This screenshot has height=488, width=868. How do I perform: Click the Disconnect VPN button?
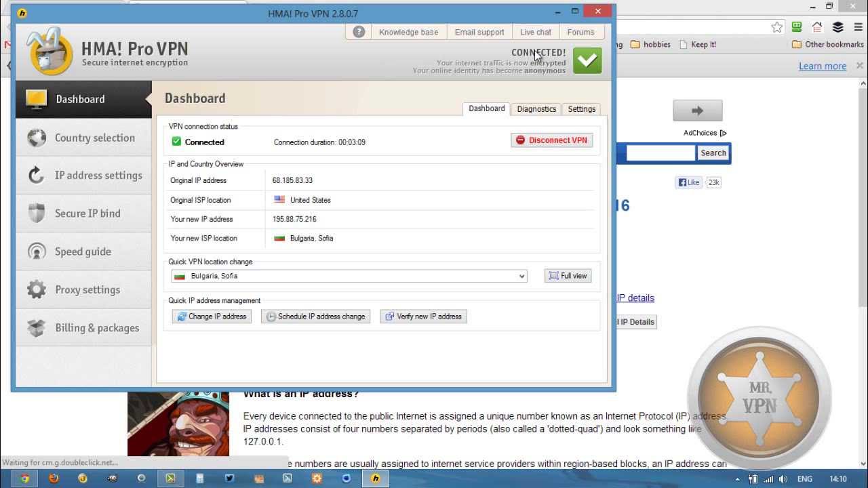pyautogui.click(x=552, y=140)
